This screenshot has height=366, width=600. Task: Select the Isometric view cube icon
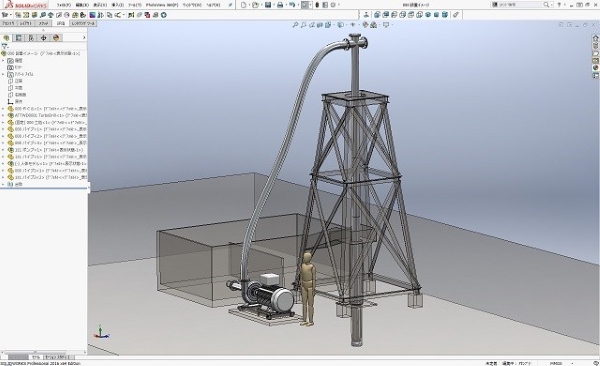pos(428,15)
